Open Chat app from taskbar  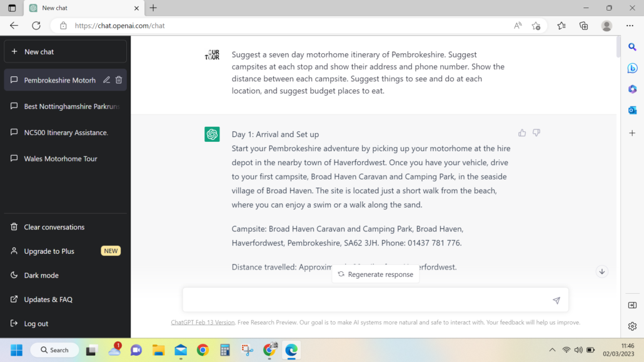136,350
